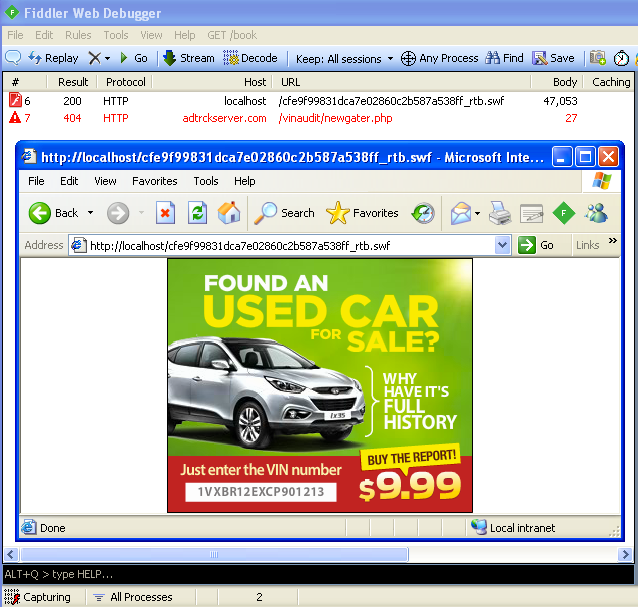Click the IE Print icon
This screenshot has width=638, height=607.
click(500, 213)
